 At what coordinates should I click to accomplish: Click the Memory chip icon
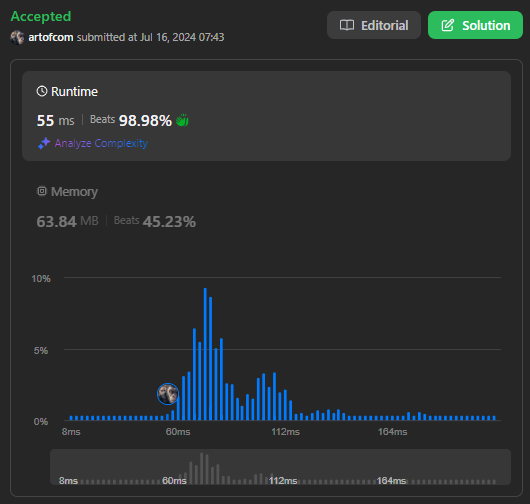pyautogui.click(x=42, y=191)
